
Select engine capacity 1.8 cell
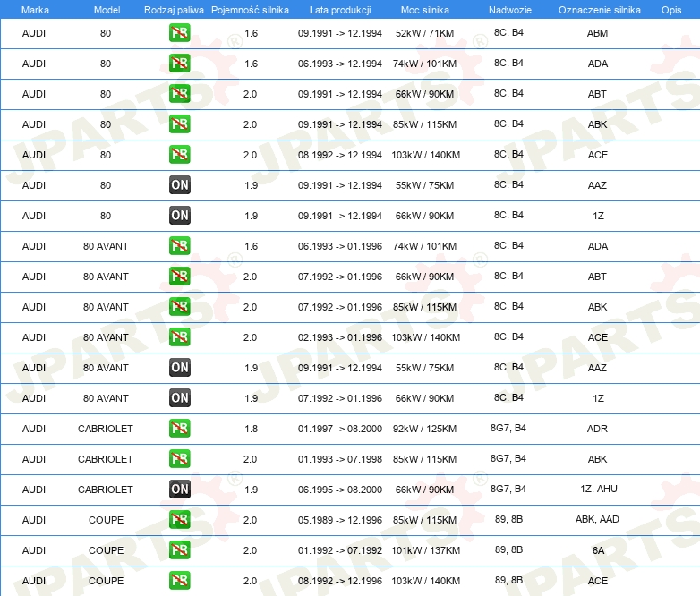(251, 429)
